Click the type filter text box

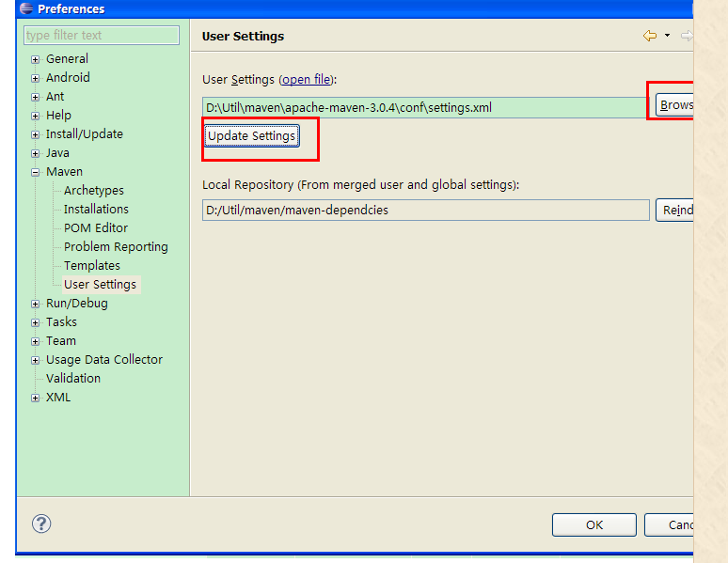(102, 36)
